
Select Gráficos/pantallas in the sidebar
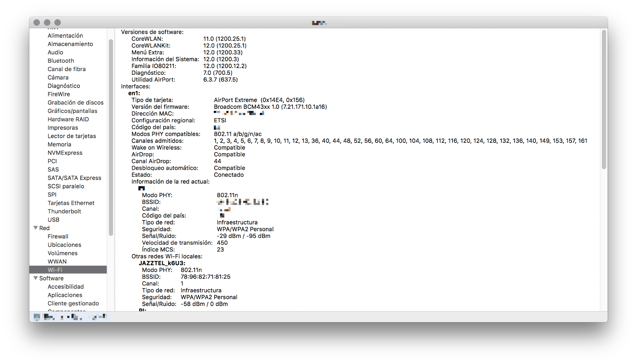72,111
